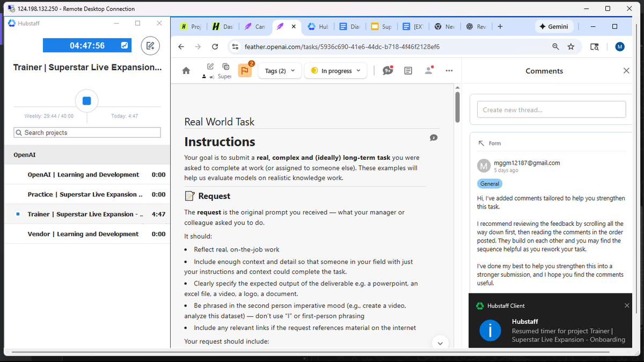
Task: Switch to the Hub browser tab
Action: coord(319,26)
